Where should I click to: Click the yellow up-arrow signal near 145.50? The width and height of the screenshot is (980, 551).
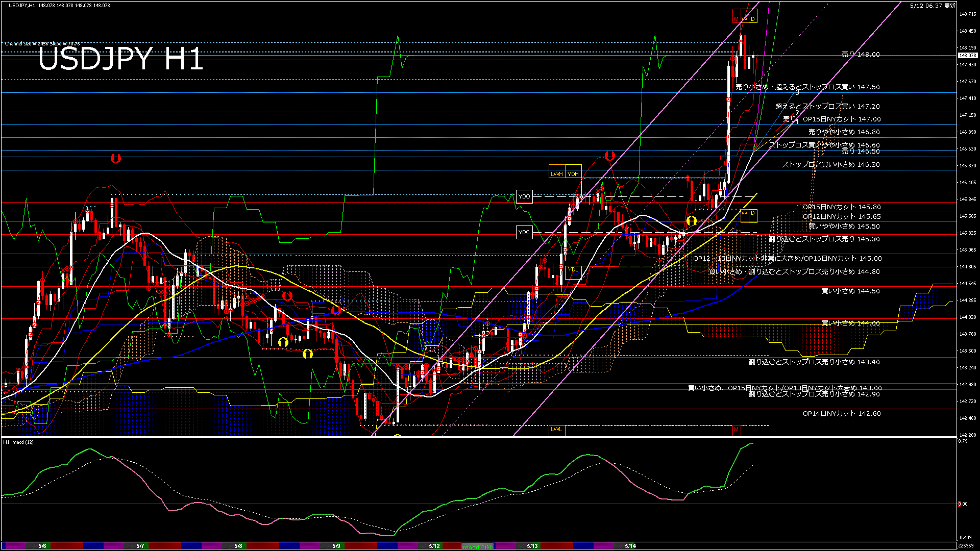[x=691, y=221]
